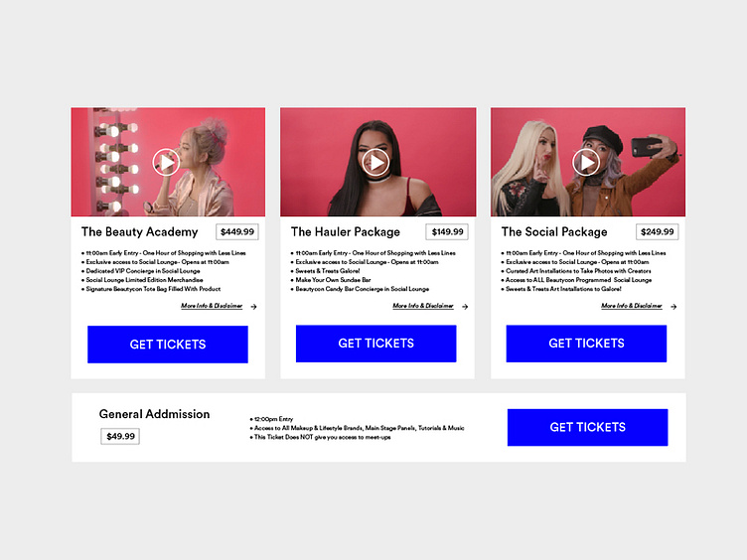Click the $49.99 General Admission price
The image size is (747, 560).
tap(120, 436)
